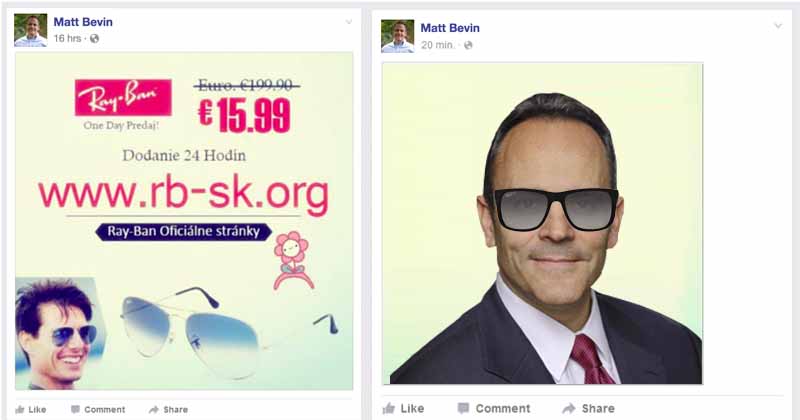The height and width of the screenshot is (420, 800).
Task: Click the Comment text on the left post
Action: 105,409
